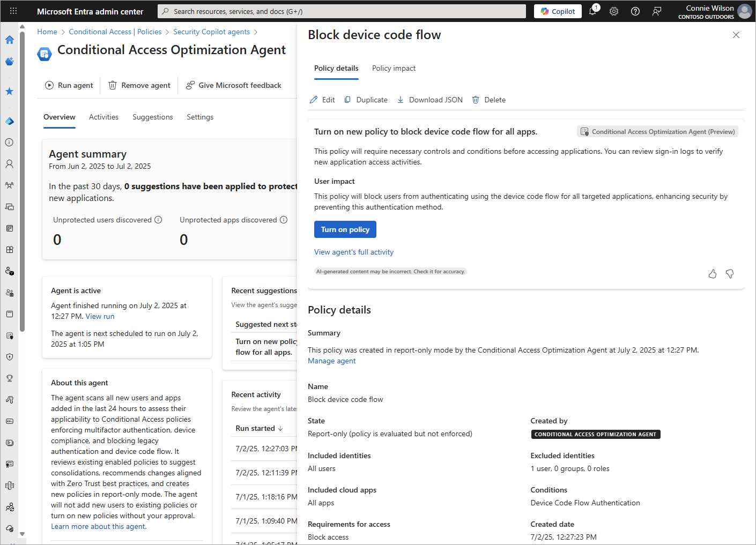Image resolution: width=756 pixels, height=545 pixels.
Task: Remove the agent
Action: pyautogui.click(x=139, y=85)
